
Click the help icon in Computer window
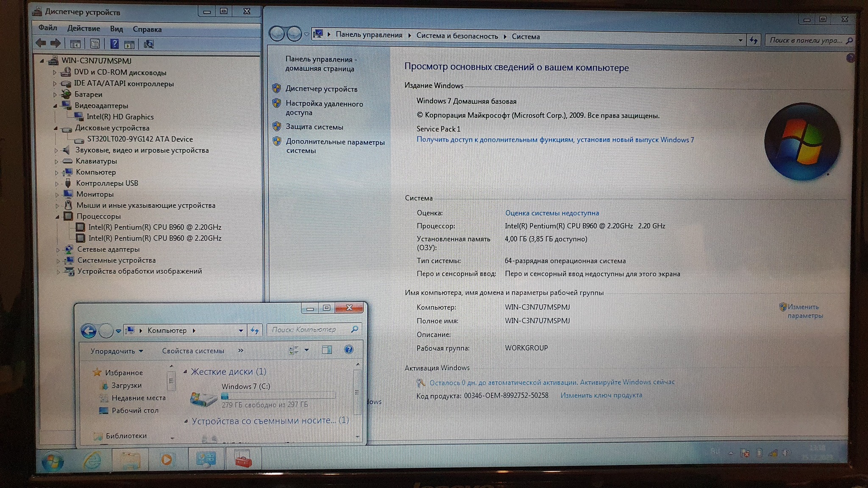348,349
